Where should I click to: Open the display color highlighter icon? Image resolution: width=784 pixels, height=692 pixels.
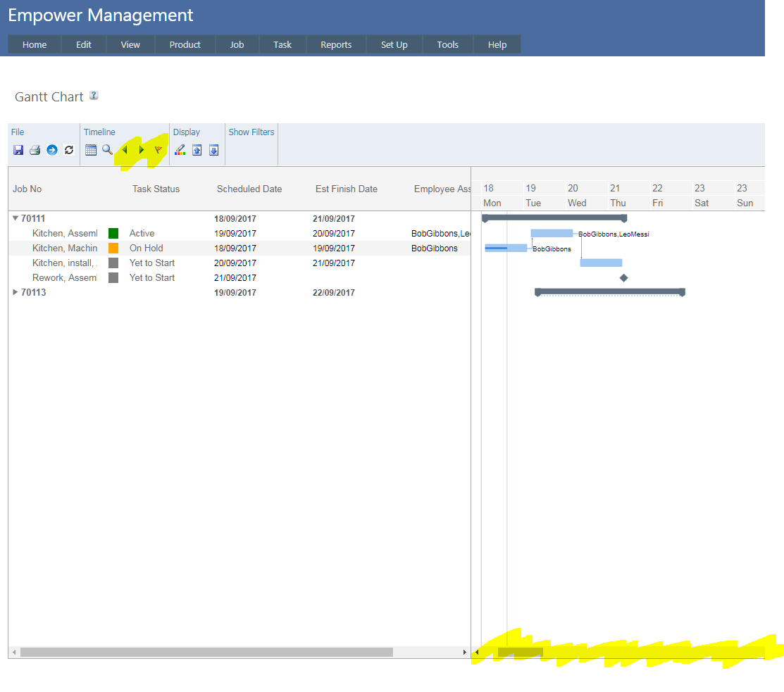pyautogui.click(x=180, y=150)
